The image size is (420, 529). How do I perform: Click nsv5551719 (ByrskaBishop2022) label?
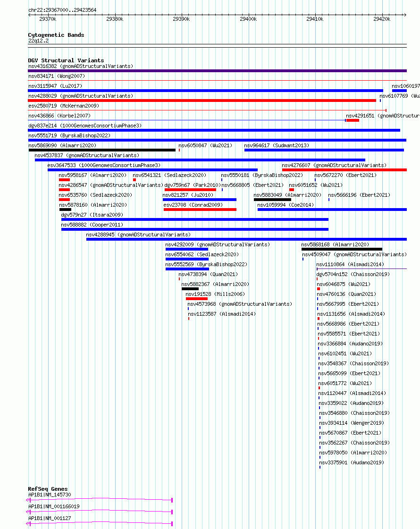69,135
